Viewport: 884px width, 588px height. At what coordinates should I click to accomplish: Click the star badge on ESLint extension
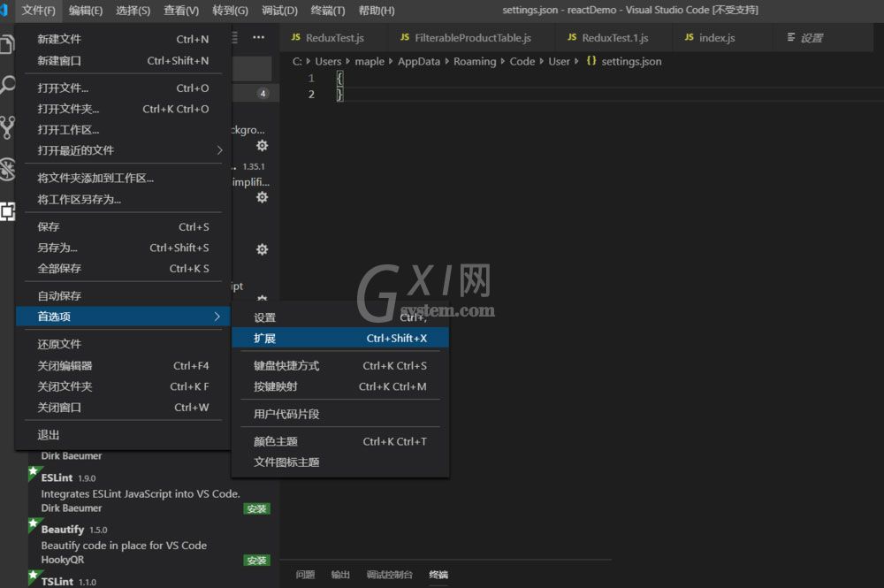click(34, 472)
